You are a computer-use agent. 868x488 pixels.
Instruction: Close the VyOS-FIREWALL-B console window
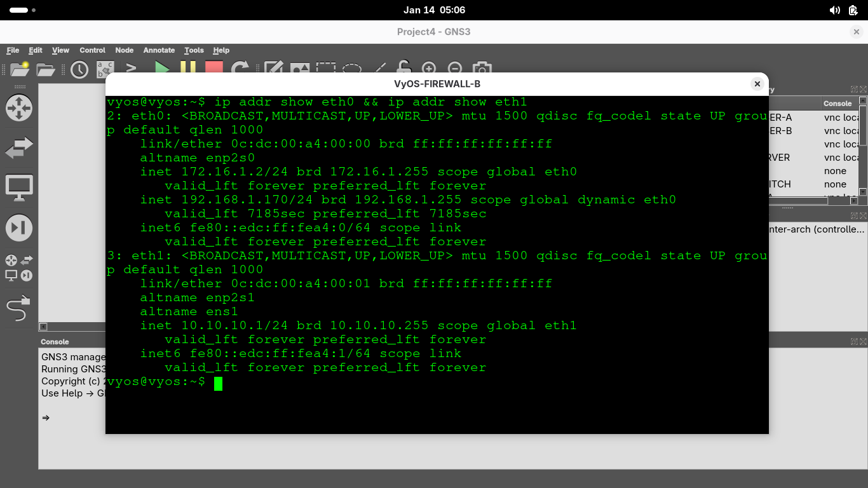[757, 84]
